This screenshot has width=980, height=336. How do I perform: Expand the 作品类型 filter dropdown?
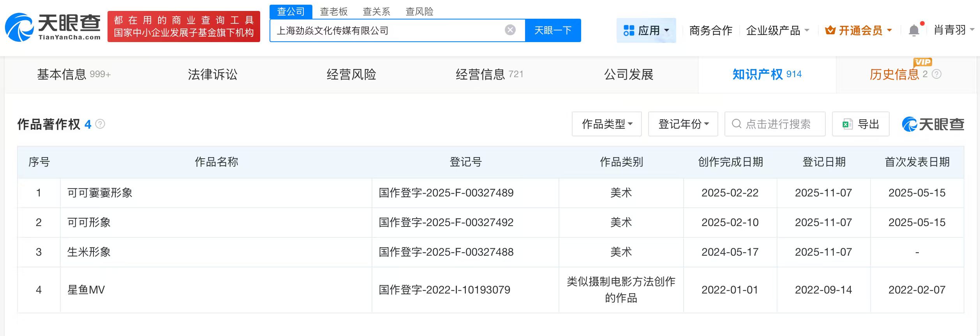606,124
